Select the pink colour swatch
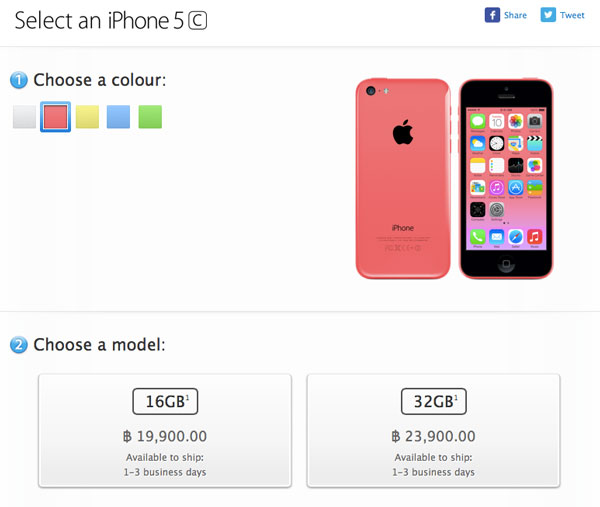The image size is (600, 507). click(x=56, y=117)
